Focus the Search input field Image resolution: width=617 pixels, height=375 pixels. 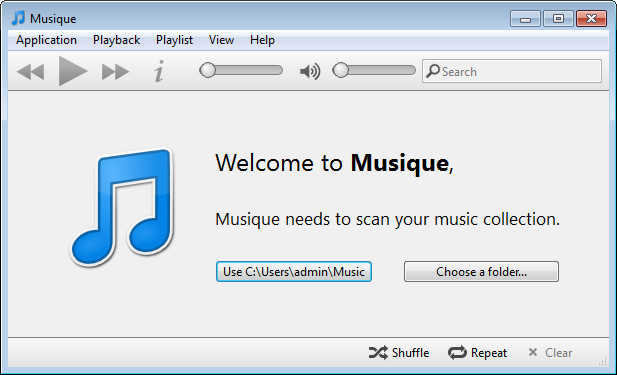pyautogui.click(x=512, y=71)
